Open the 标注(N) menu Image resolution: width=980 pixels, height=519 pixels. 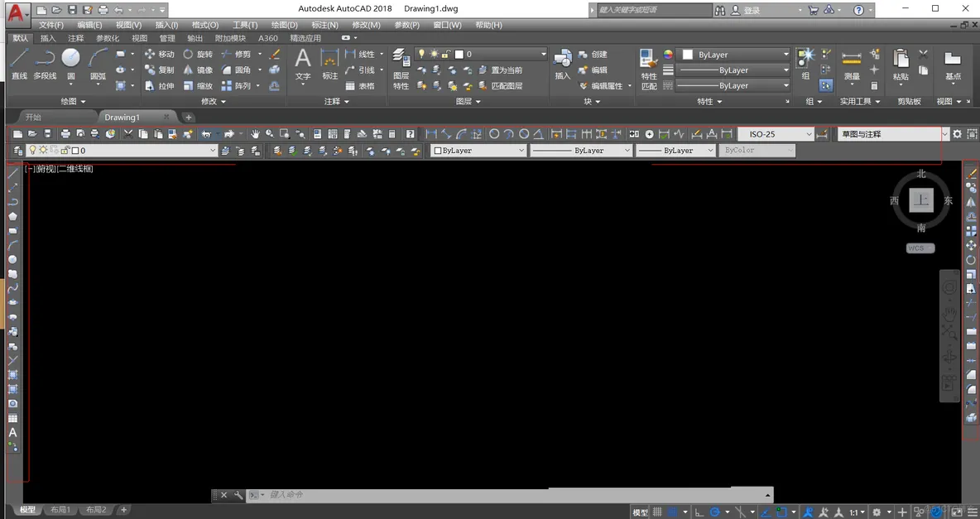click(x=324, y=25)
